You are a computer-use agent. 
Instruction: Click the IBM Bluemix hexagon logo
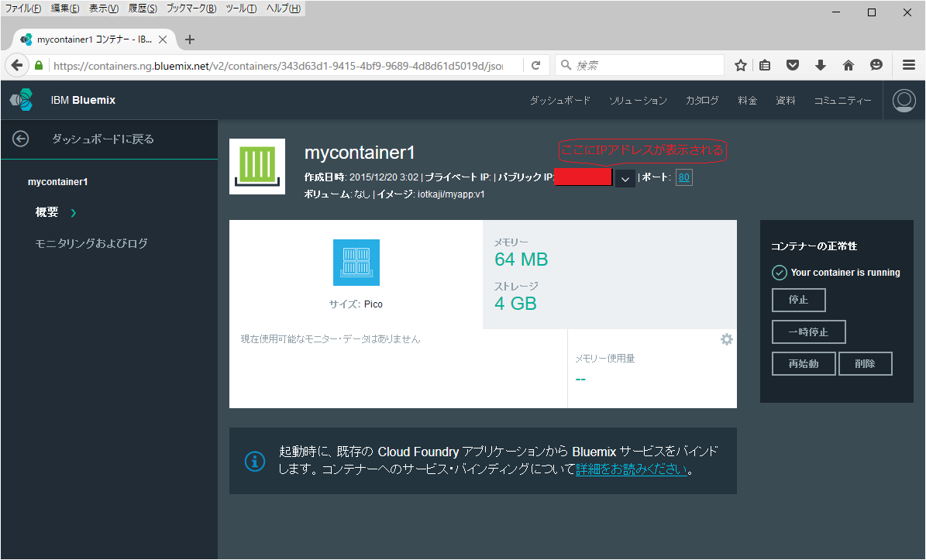[22, 100]
